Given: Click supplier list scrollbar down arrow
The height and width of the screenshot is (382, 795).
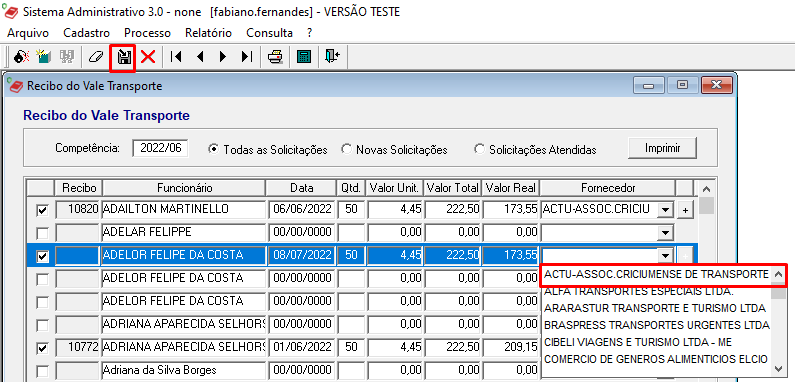Looking at the screenshot, I should click(778, 369).
